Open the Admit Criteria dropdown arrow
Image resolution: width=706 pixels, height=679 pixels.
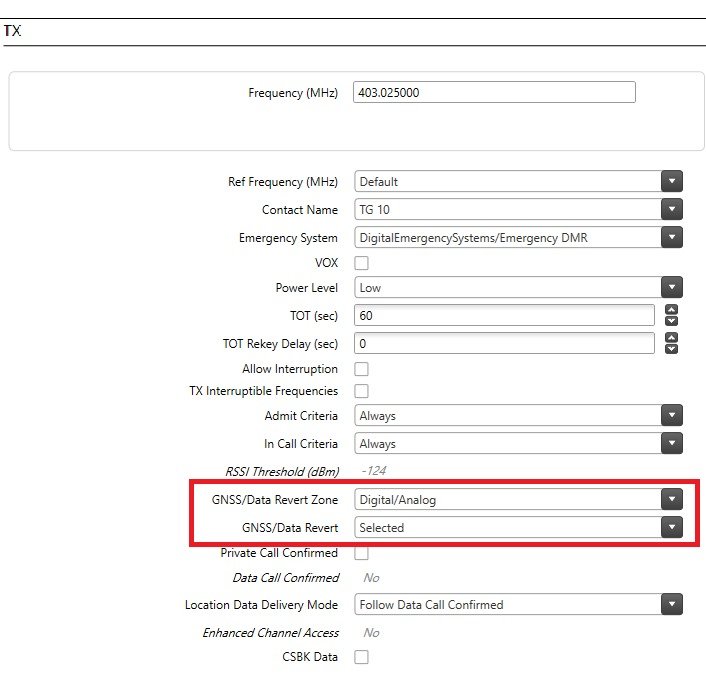point(672,415)
